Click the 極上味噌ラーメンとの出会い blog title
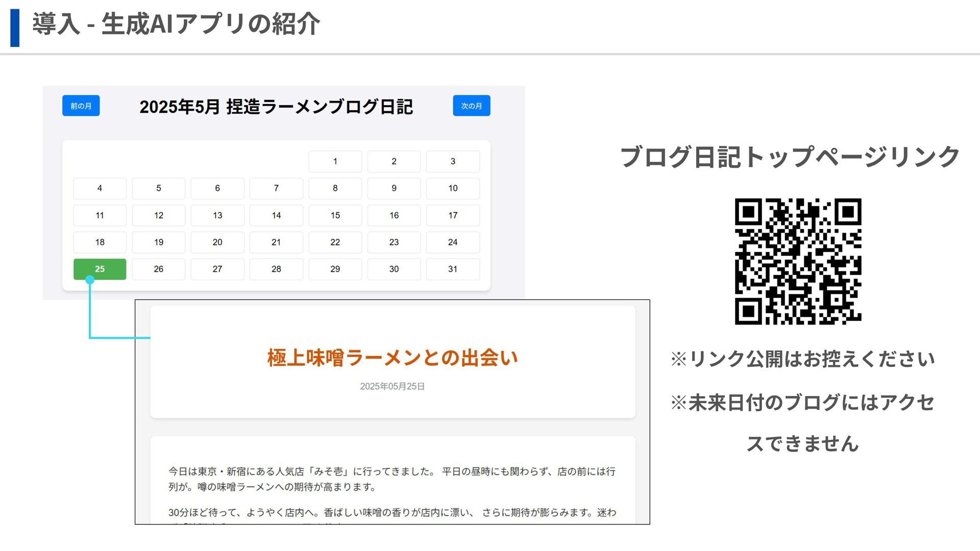This screenshot has width=980, height=551. point(392,358)
